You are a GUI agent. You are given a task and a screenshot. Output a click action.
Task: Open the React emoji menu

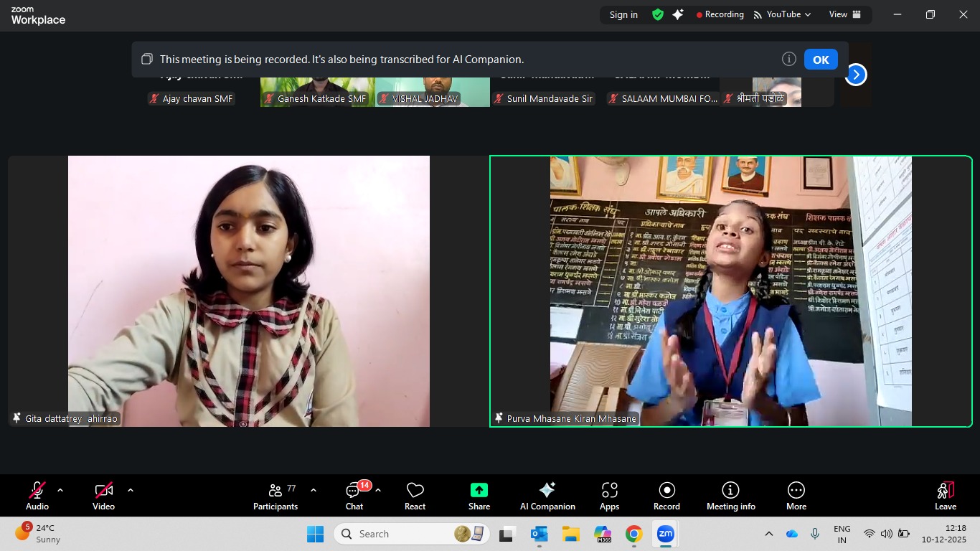tap(415, 496)
